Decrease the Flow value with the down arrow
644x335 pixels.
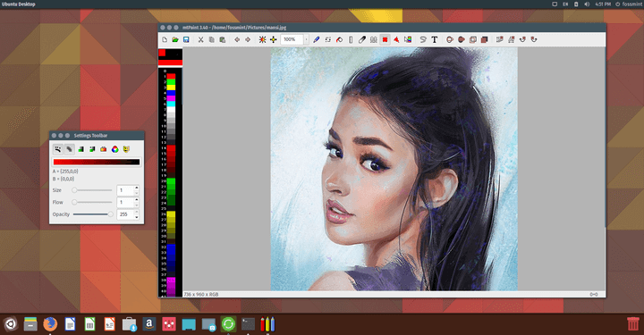pos(137,205)
